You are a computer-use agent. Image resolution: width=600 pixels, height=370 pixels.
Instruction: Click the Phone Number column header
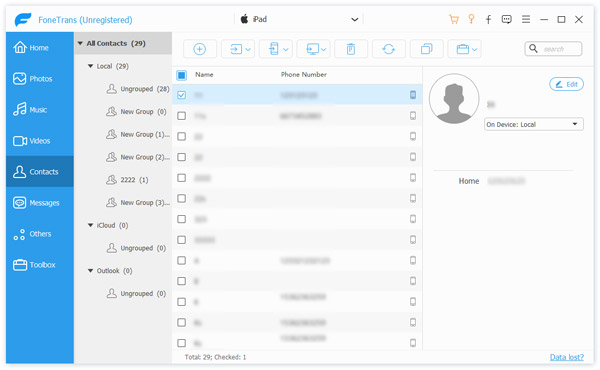(304, 75)
